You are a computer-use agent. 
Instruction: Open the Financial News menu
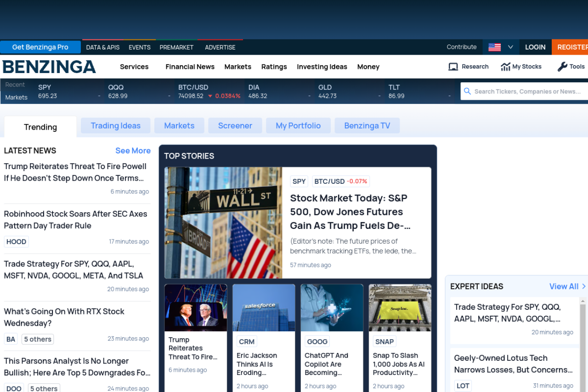(190, 67)
